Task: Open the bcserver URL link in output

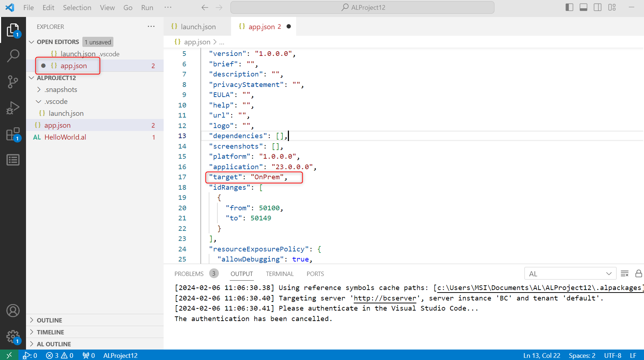Action: coord(385,298)
